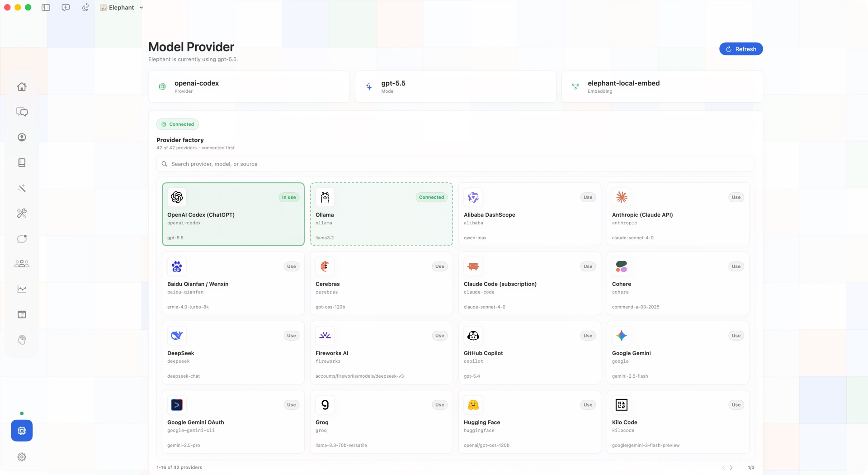
Task: Start a new chat from title bar icon
Action: coord(66,8)
